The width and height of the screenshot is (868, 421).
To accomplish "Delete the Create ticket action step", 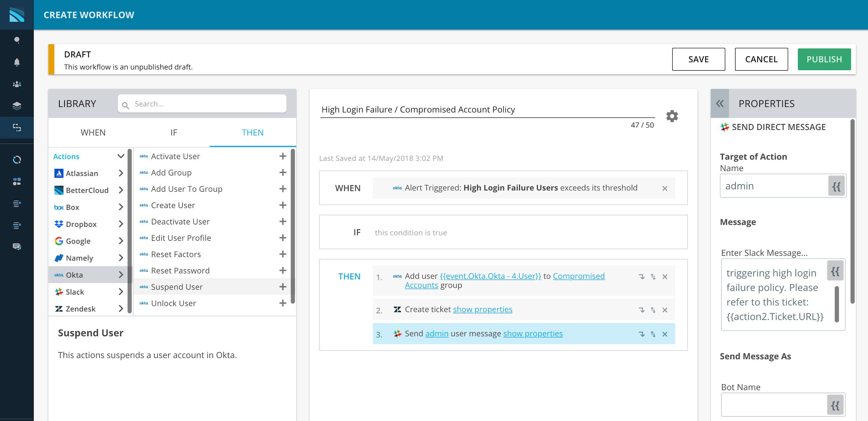I will (665, 310).
